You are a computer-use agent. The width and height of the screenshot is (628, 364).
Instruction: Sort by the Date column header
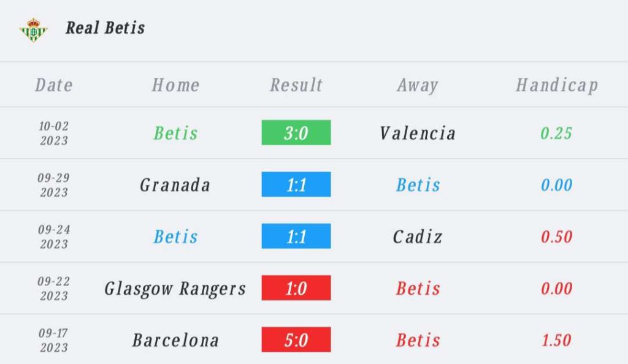[54, 85]
